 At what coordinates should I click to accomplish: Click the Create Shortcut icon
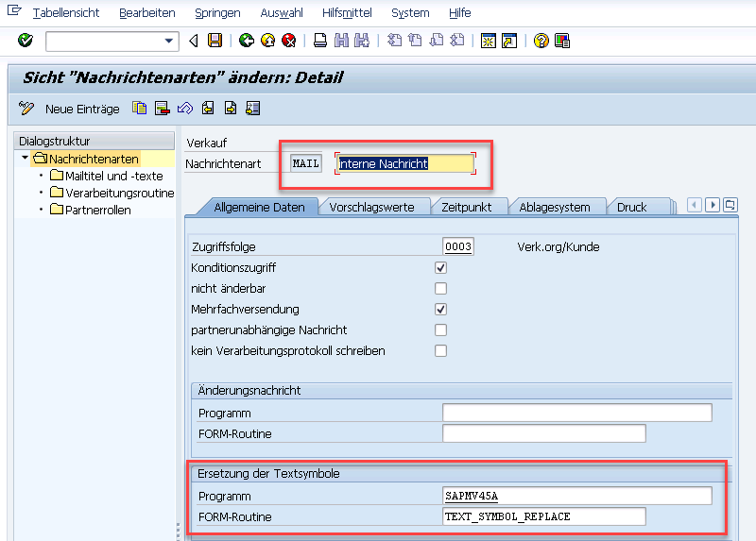point(509,41)
